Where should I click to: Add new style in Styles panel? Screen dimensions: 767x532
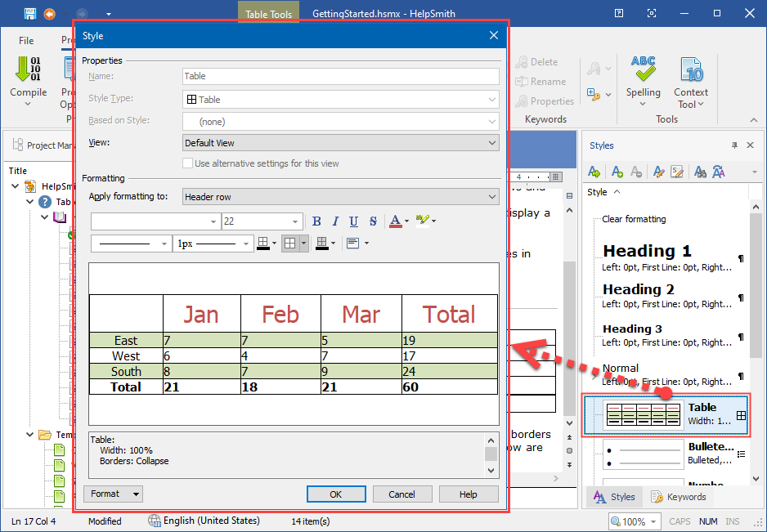pos(617,172)
